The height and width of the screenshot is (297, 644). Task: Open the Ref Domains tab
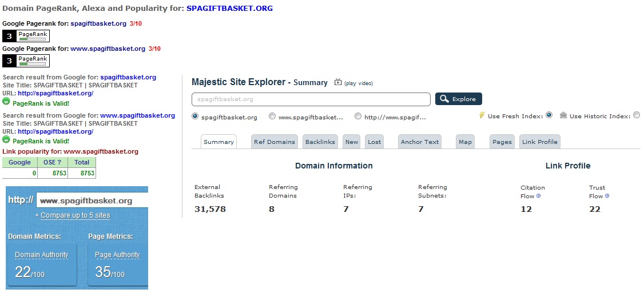point(275,142)
